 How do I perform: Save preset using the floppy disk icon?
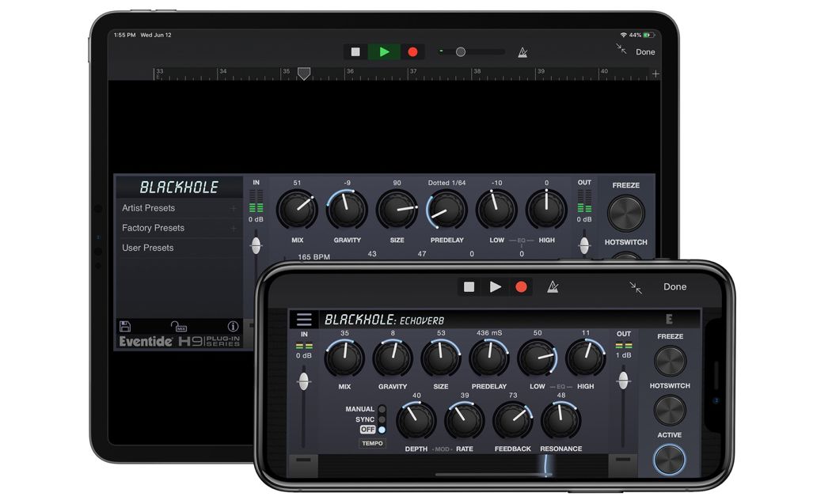pos(125,326)
